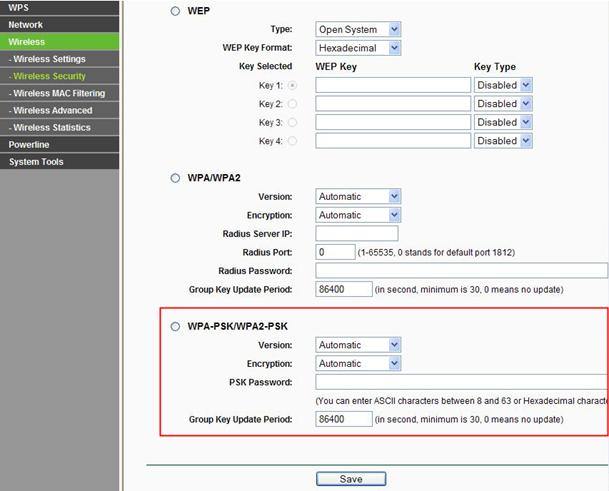Click the Save button
Screen dimensions: 609x491
click(351, 479)
